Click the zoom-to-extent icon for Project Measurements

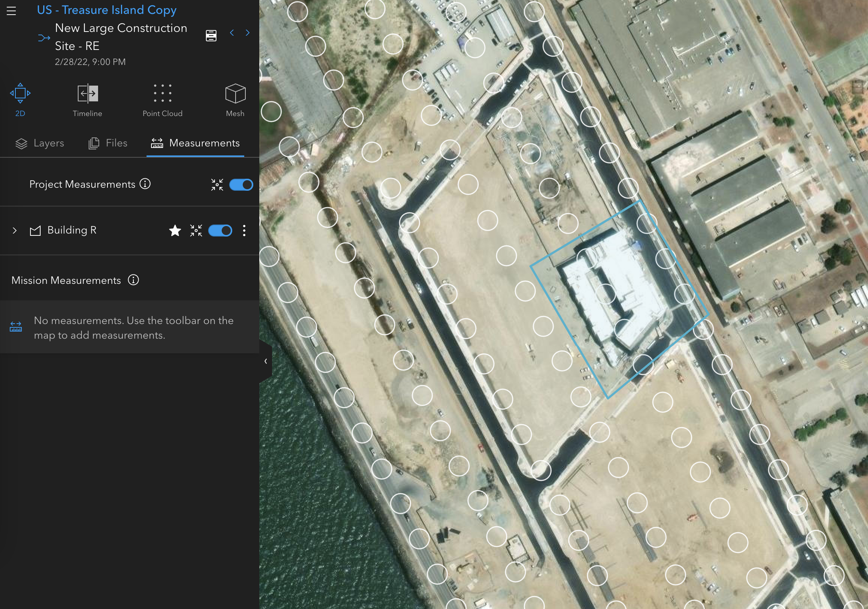click(x=217, y=184)
